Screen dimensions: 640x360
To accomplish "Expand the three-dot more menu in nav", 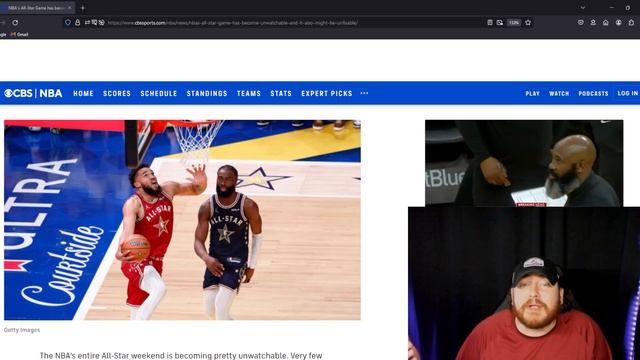I will pyautogui.click(x=364, y=93).
